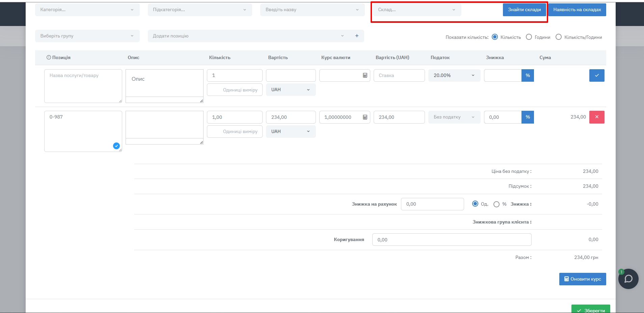
Task: Click the Знайти склади button
Action: click(x=524, y=10)
